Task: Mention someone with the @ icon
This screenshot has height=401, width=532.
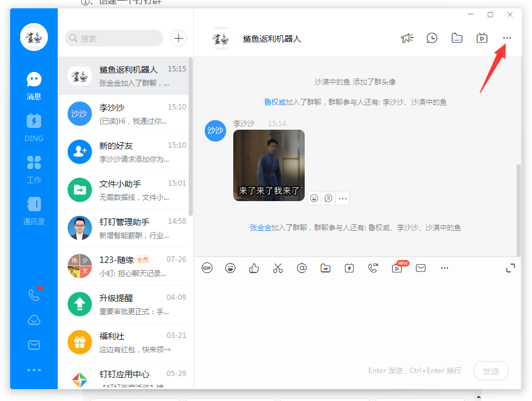Action: pyautogui.click(x=302, y=268)
